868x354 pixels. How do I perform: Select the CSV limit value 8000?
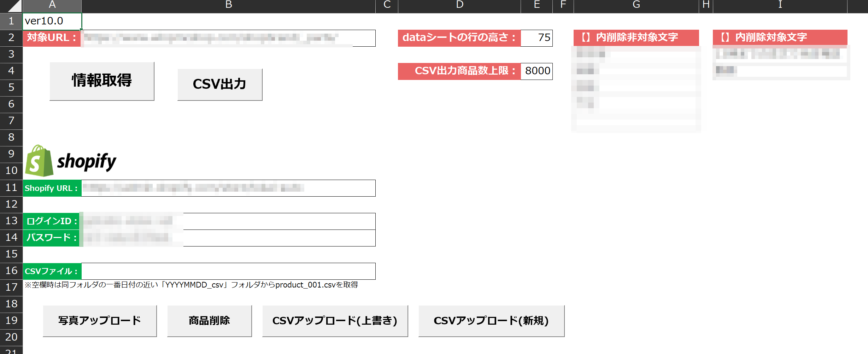click(536, 71)
